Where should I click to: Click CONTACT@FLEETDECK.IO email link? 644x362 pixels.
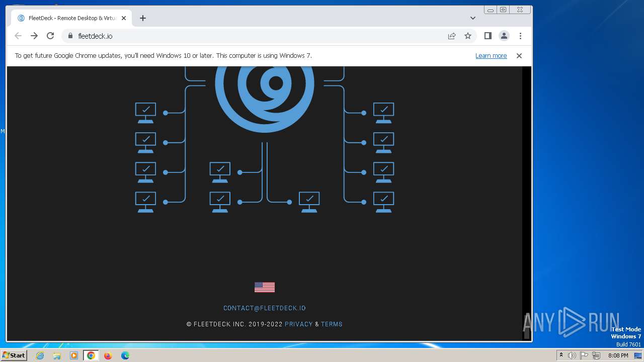pos(265,308)
